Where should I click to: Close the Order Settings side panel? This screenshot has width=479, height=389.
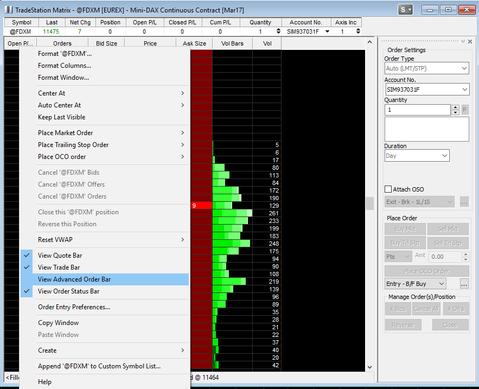(x=470, y=42)
